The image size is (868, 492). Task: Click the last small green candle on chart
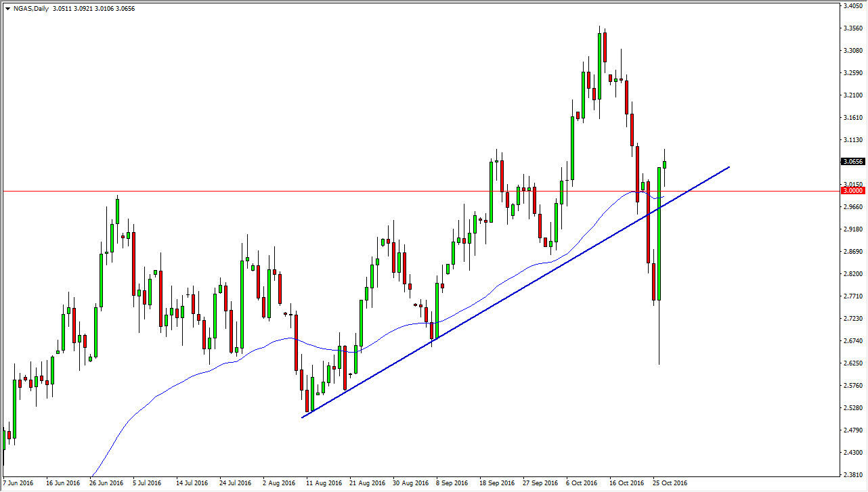point(665,164)
